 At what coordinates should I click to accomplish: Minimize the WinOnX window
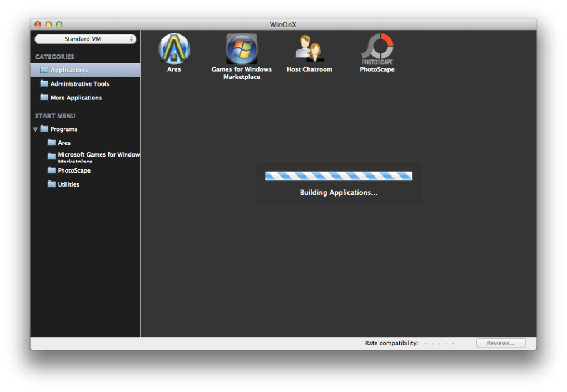click(x=48, y=24)
